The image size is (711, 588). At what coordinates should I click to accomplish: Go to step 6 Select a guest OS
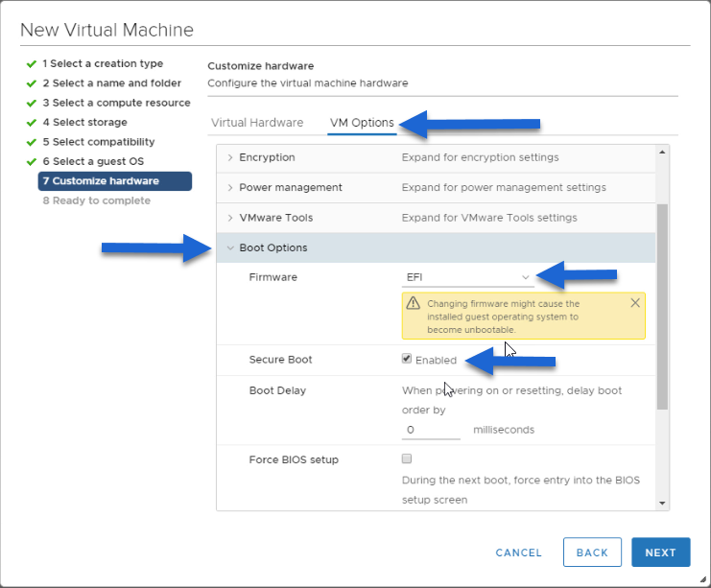[93, 161]
